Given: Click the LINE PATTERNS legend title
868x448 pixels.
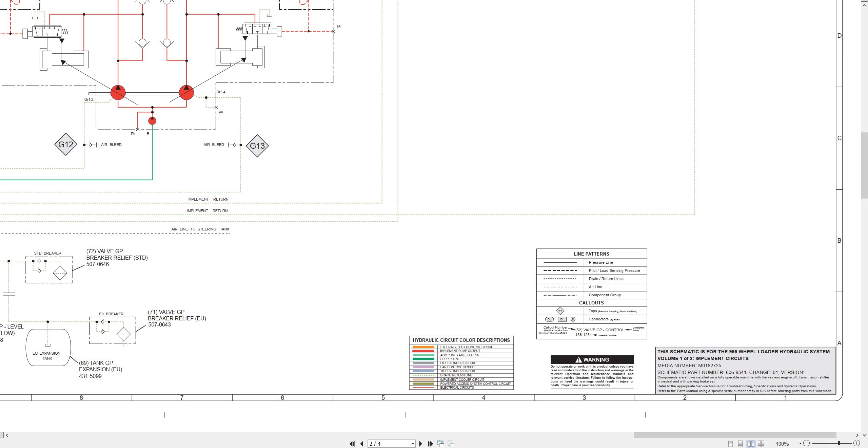Looking at the screenshot, I should tap(591, 254).
